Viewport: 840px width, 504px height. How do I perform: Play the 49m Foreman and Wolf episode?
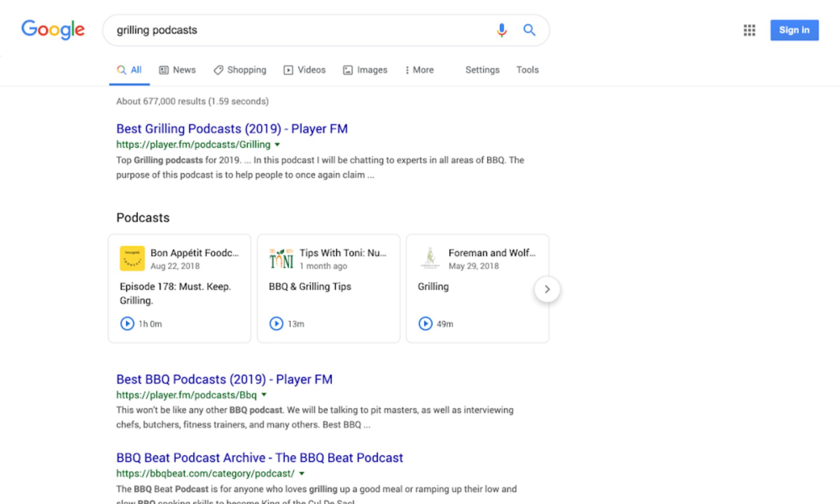(x=425, y=324)
